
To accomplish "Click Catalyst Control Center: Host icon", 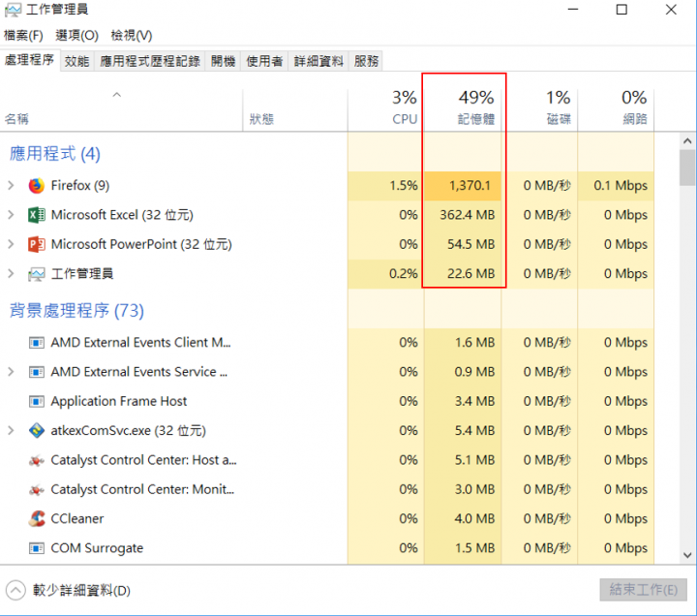I will pos(37,460).
